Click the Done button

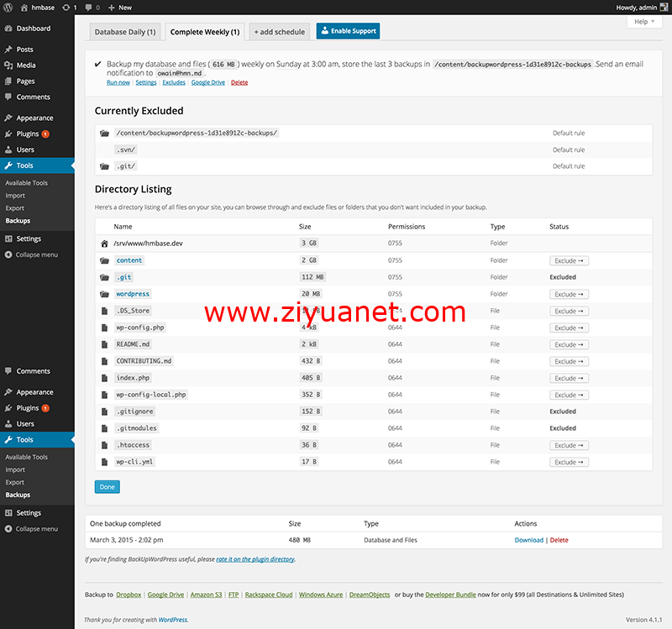point(108,487)
